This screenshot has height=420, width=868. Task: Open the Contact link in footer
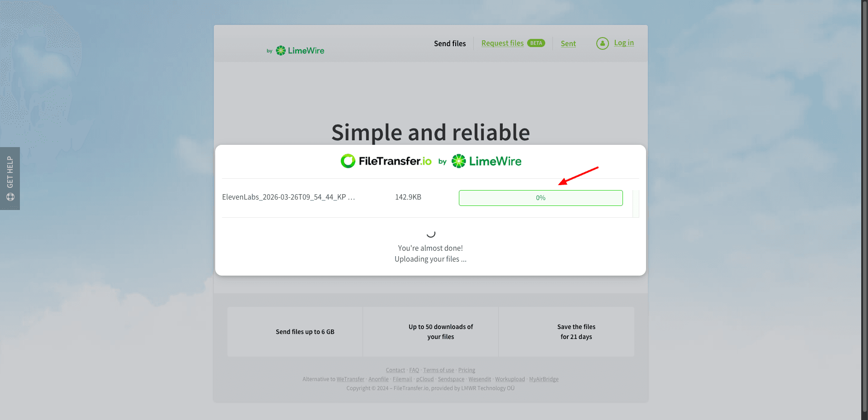pyautogui.click(x=396, y=370)
